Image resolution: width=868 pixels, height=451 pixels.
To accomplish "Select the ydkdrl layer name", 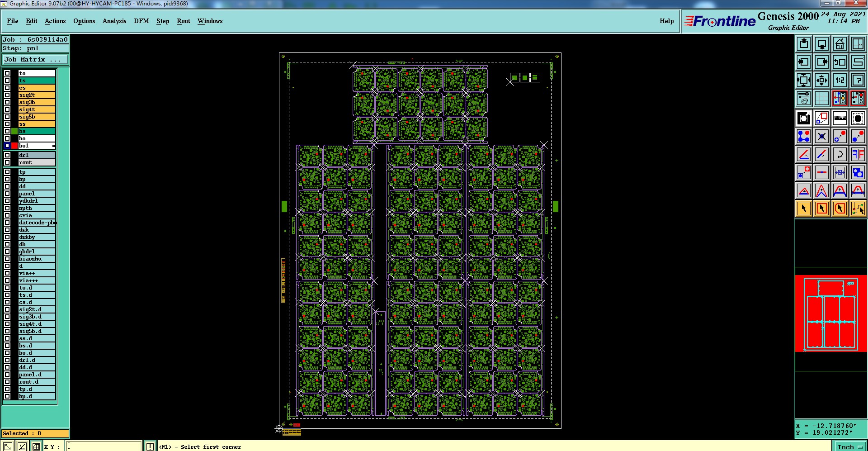I will (x=37, y=201).
